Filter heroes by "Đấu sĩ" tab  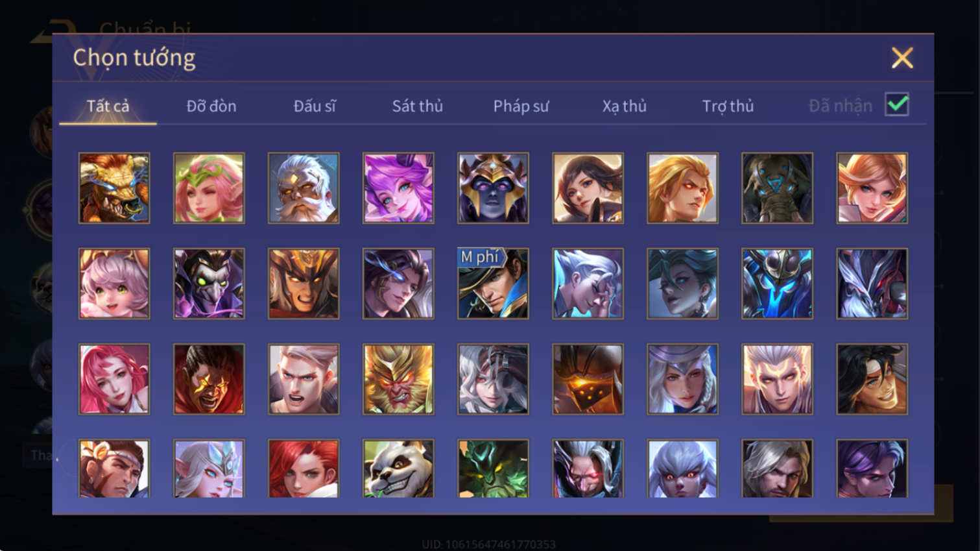(315, 106)
